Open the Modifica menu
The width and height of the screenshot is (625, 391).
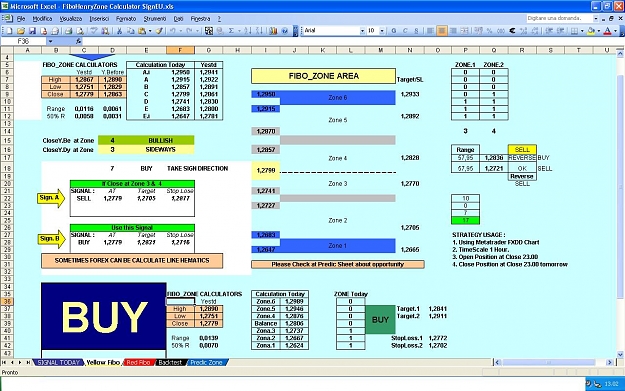click(42, 19)
